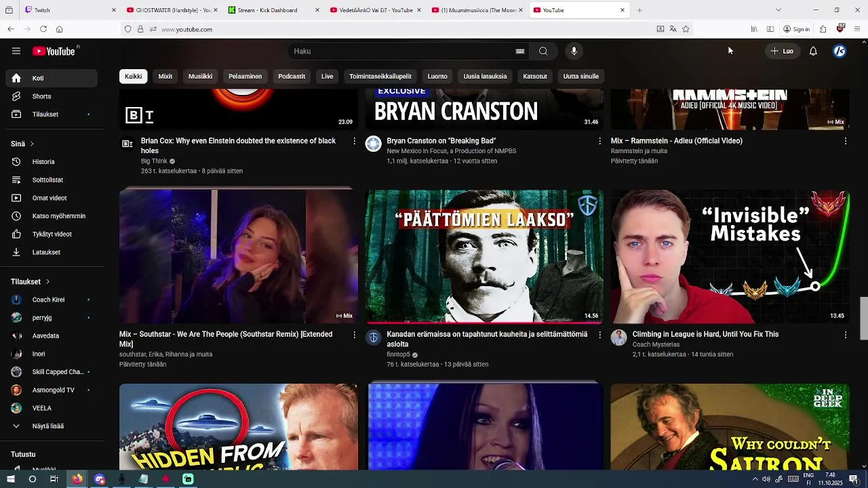Open Omat videot in the sidebar
Screen dimensions: 868x488
[x=52, y=198]
